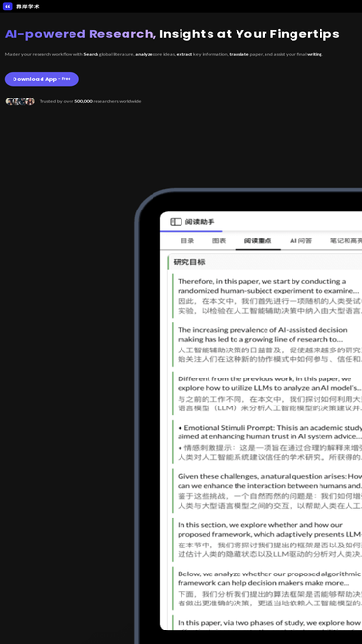Click the 'Master your research workflow' subtitle
Image resolution: width=362 pixels, height=644 pixels.
coord(163,54)
